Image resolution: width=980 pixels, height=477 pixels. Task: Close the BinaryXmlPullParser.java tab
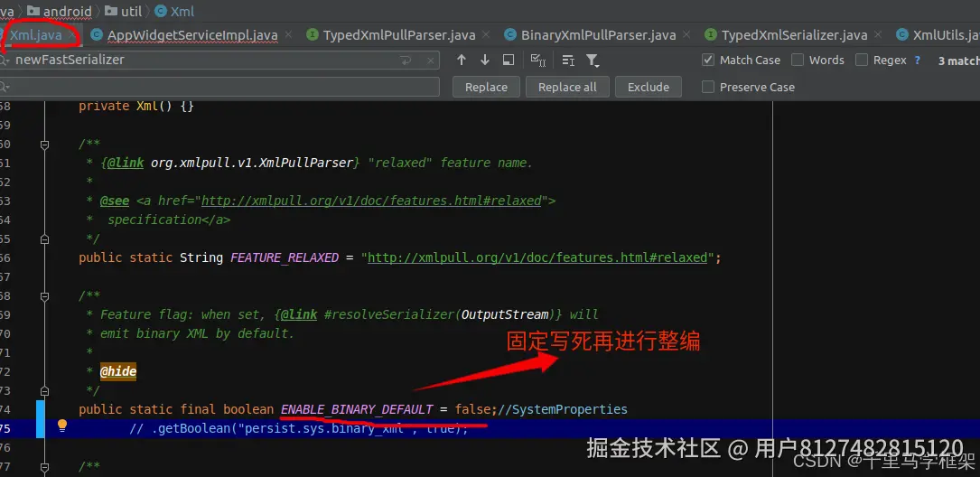tap(686, 35)
